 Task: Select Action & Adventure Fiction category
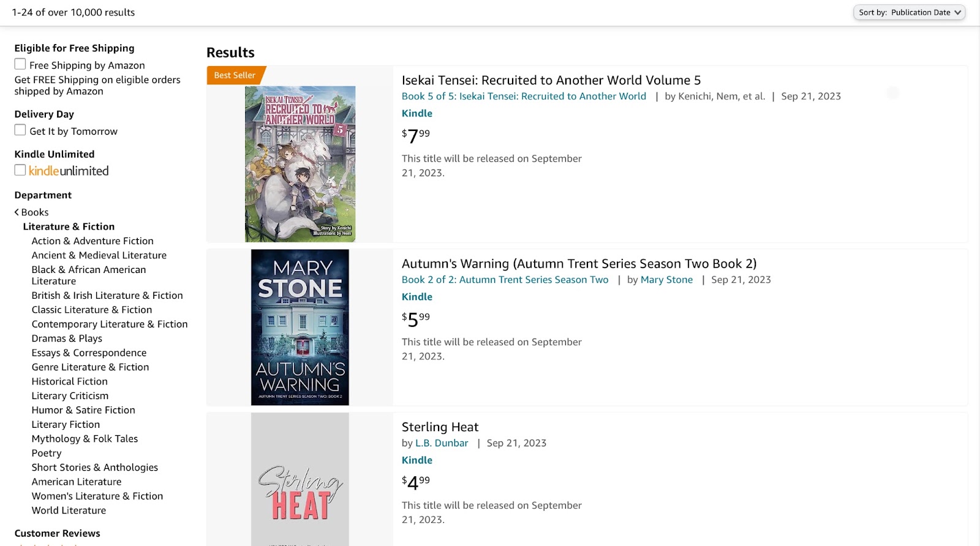coord(92,241)
